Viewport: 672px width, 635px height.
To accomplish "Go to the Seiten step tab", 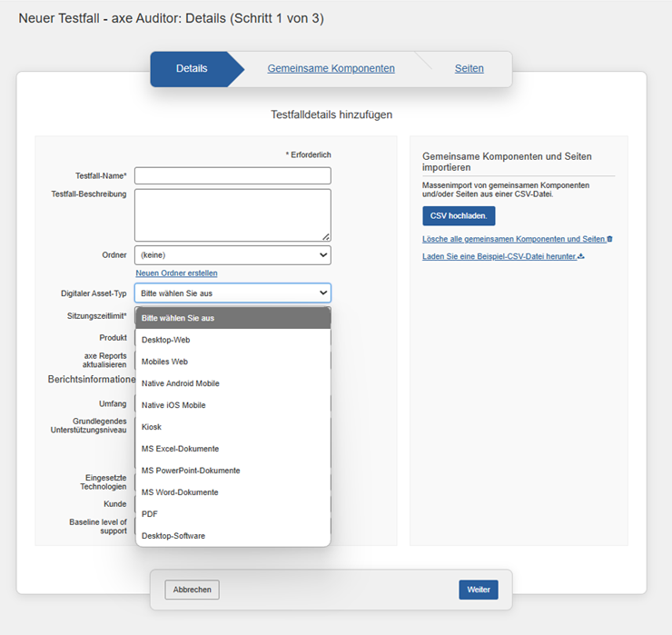I will click(x=469, y=69).
